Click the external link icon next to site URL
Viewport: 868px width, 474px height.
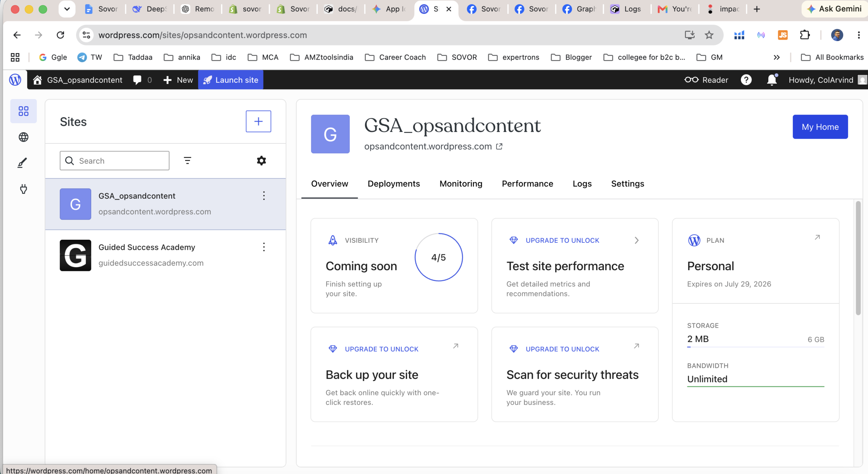point(499,146)
